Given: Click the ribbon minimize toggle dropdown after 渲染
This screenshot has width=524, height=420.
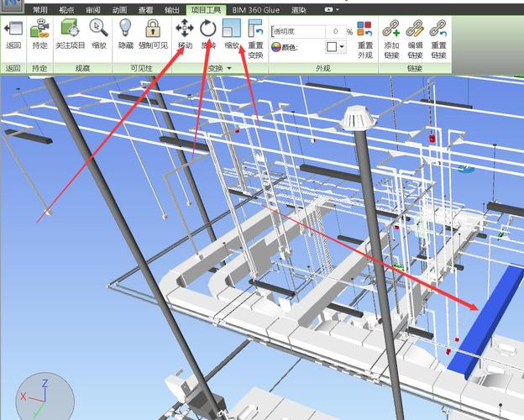Looking at the screenshot, I should coord(332,10).
